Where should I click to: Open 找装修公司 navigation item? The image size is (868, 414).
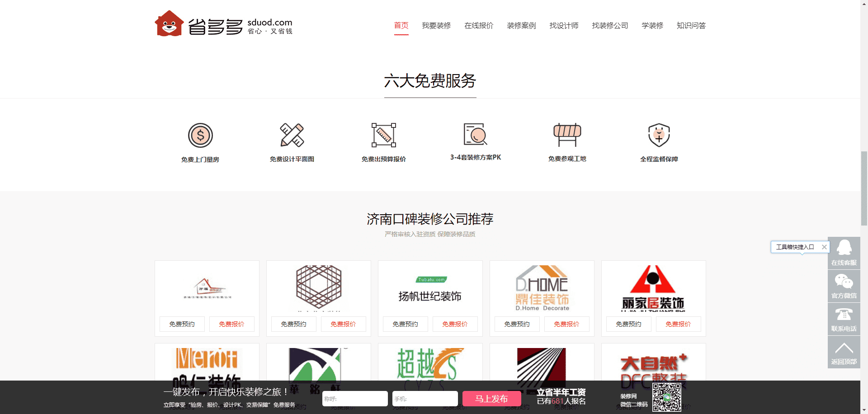pyautogui.click(x=610, y=25)
